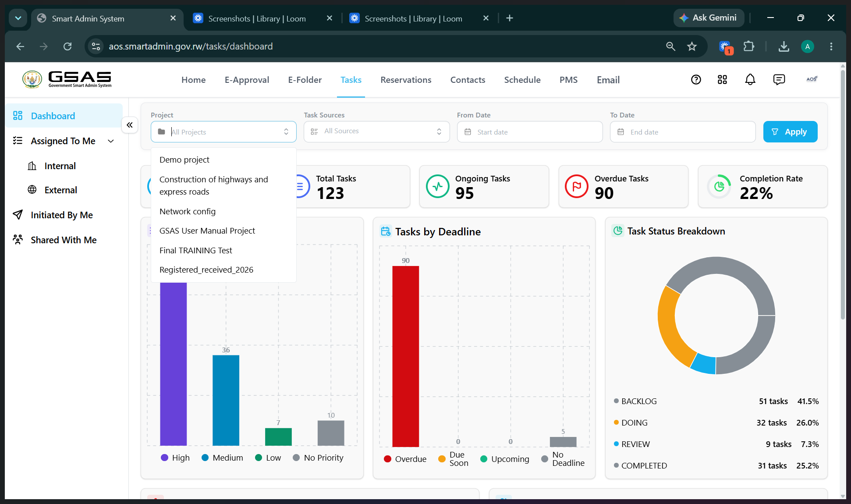Open the tab search dropdown arrow
851x504 pixels.
click(18, 18)
